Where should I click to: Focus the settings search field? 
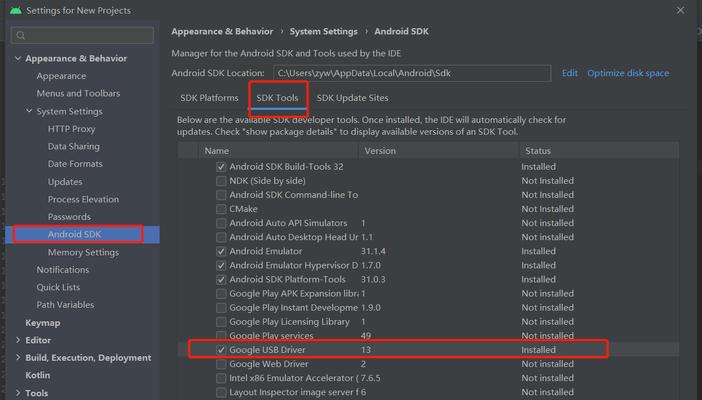coord(82,35)
